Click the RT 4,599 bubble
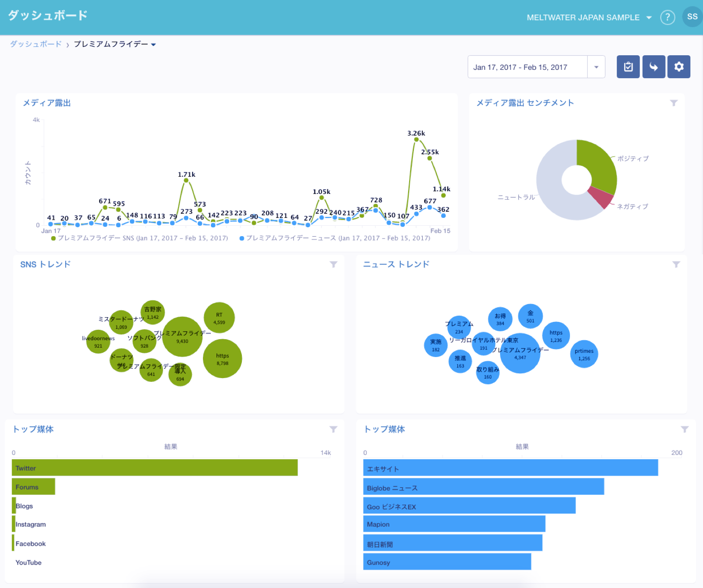The width and height of the screenshot is (703, 588). (219, 318)
